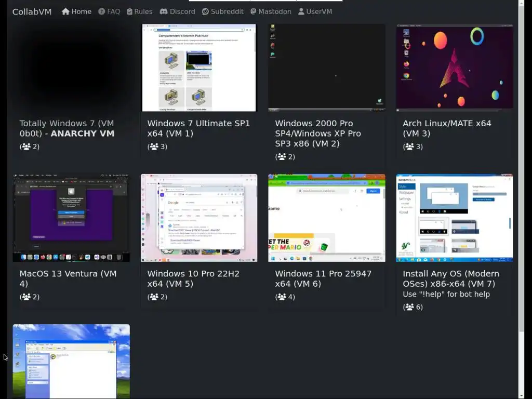Click the user count icon under VM 0b0t
Screen dimensions: 532x399
click(26, 147)
